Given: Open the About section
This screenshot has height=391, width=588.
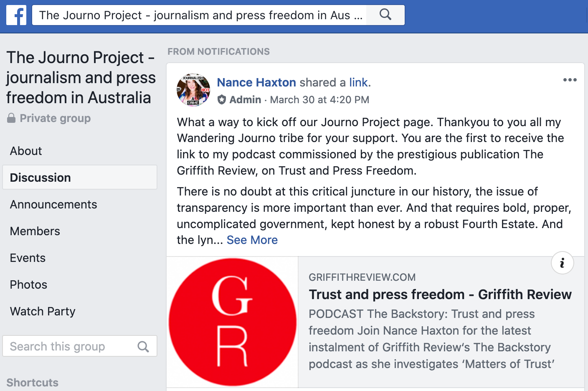Looking at the screenshot, I should pyautogui.click(x=26, y=151).
